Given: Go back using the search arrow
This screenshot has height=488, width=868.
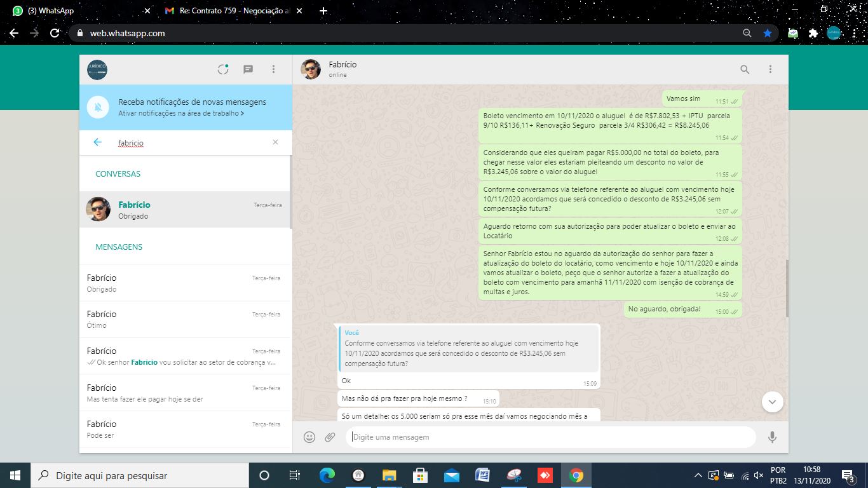Looking at the screenshot, I should coord(97,142).
